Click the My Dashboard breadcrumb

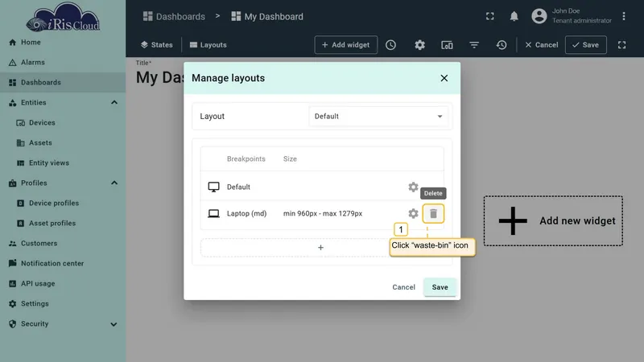click(267, 16)
